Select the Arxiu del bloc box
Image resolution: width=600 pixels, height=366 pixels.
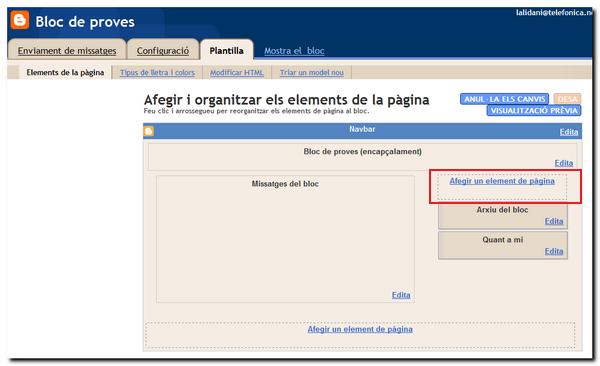[503, 217]
